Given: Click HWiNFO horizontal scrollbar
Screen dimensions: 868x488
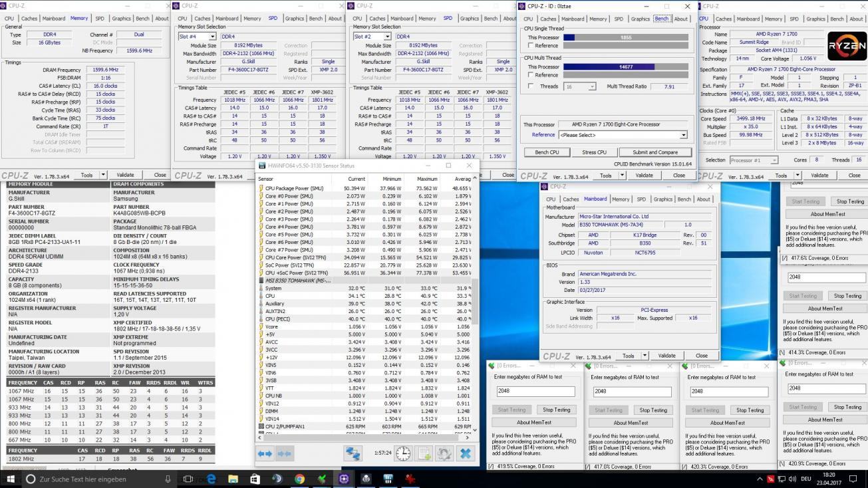Looking at the screenshot, I should (x=364, y=437).
